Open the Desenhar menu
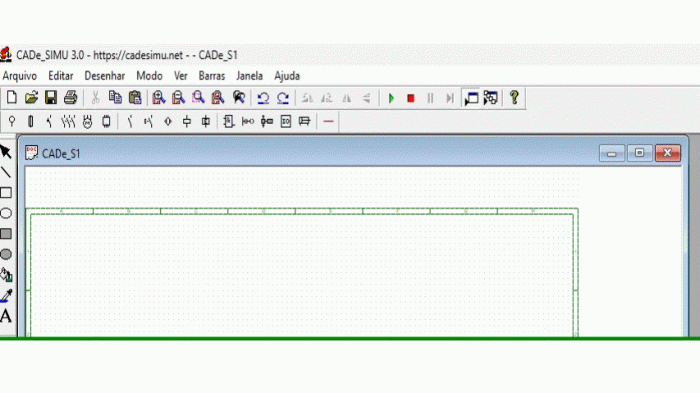 point(105,76)
